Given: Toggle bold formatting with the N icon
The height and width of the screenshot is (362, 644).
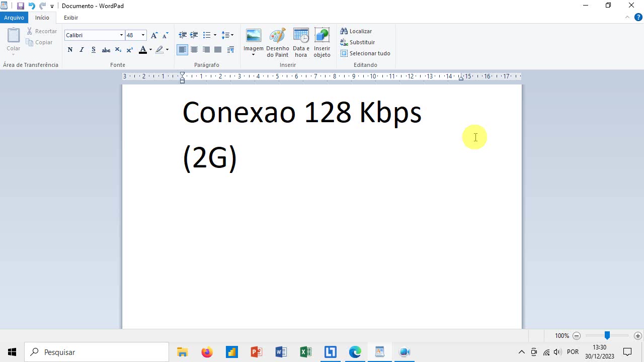Looking at the screenshot, I should coord(70,49).
